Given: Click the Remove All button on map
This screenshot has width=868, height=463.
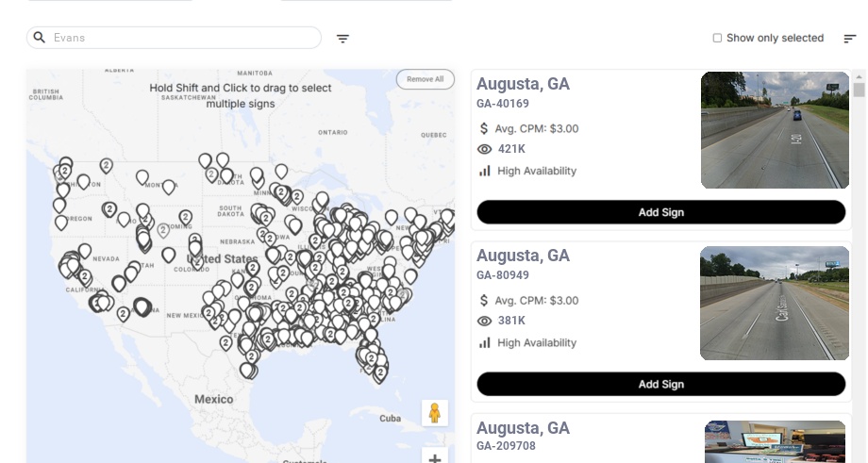Looking at the screenshot, I should [x=425, y=79].
